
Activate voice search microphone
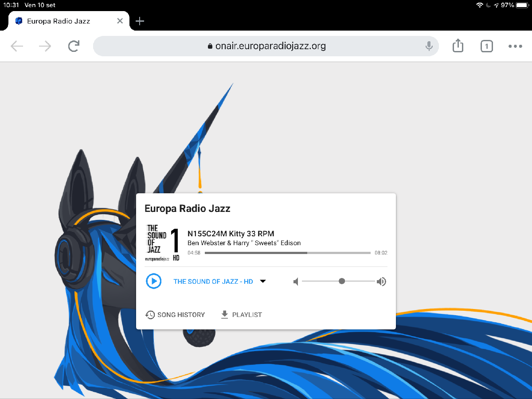point(429,46)
